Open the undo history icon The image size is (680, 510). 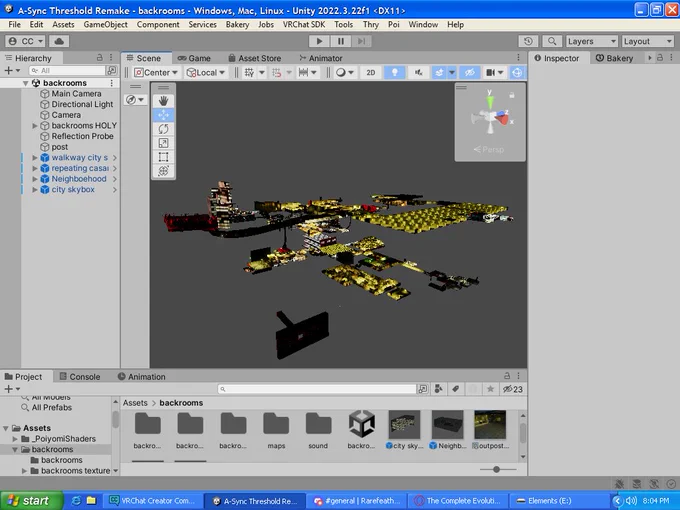[x=528, y=41]
